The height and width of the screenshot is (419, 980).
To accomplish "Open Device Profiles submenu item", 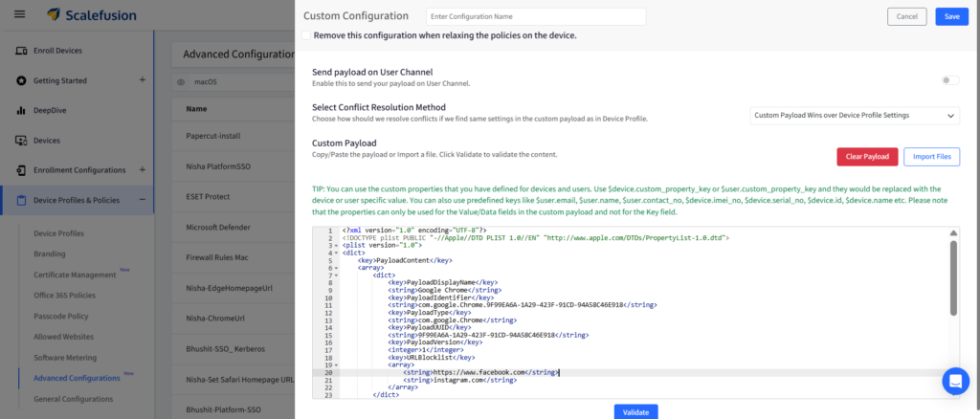I will 58,233.
